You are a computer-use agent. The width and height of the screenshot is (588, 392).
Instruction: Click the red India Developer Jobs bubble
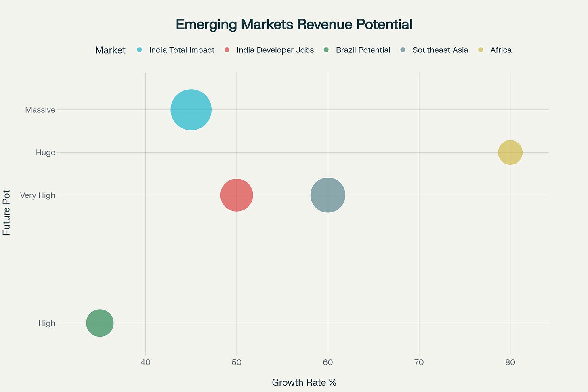click(236, 195)
